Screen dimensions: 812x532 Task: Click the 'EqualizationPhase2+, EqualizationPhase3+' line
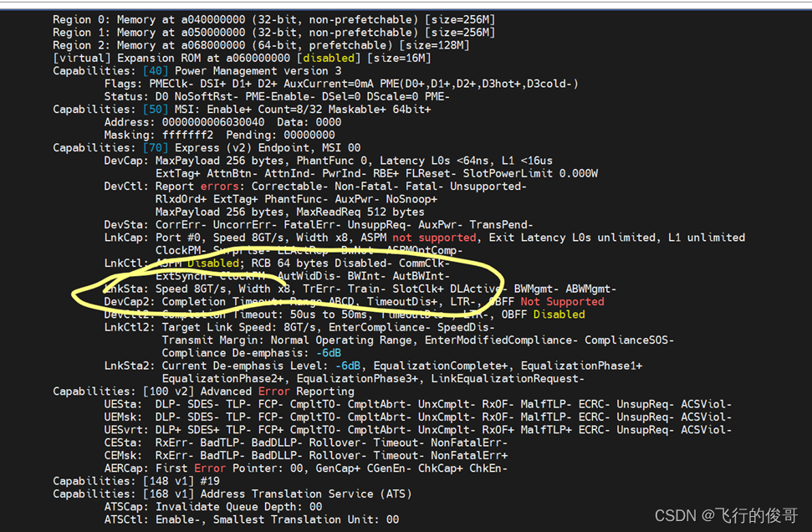pos(373,379)
